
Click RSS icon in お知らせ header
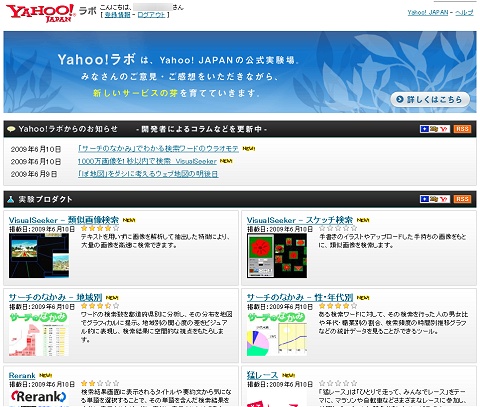pos(462,129)
